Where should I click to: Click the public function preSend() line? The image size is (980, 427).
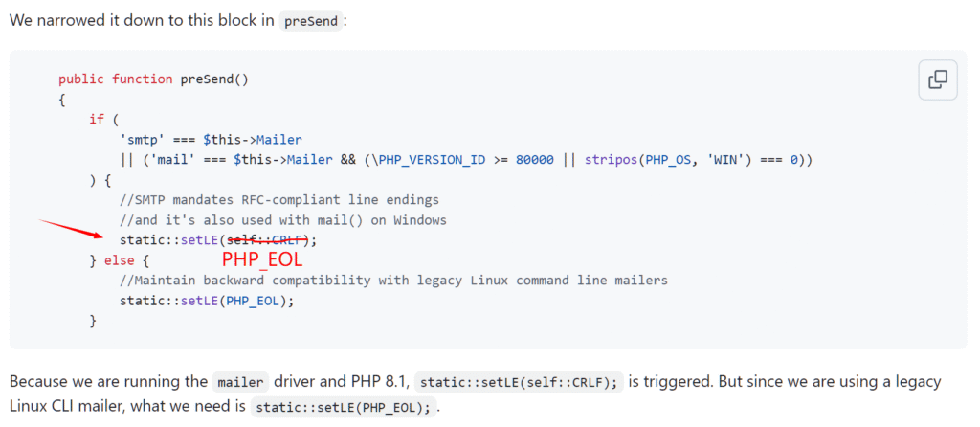[x=153, y=79]
